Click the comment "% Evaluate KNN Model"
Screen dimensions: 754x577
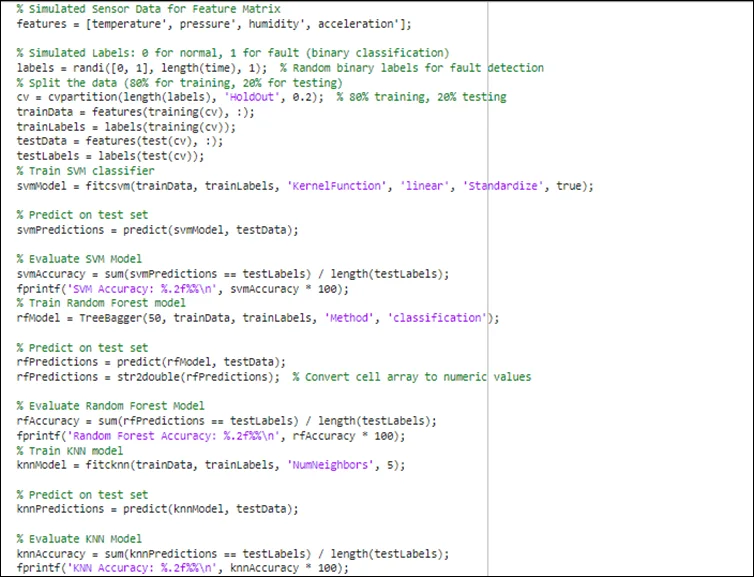click(79, 539)
